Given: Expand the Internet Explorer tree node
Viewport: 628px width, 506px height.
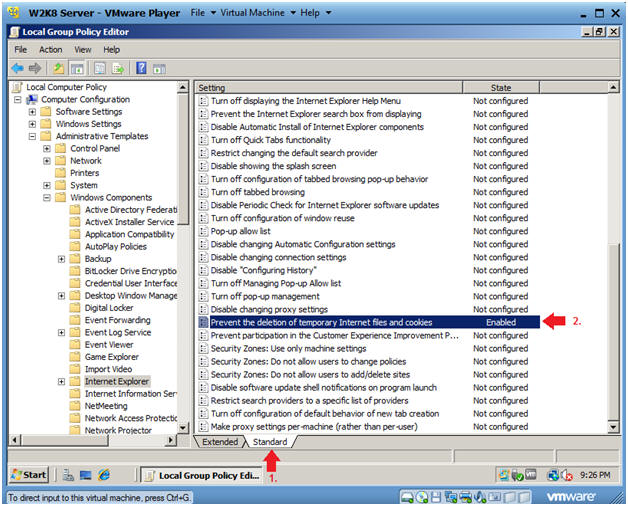Looking at the screenshot, I should pos(61,382).
